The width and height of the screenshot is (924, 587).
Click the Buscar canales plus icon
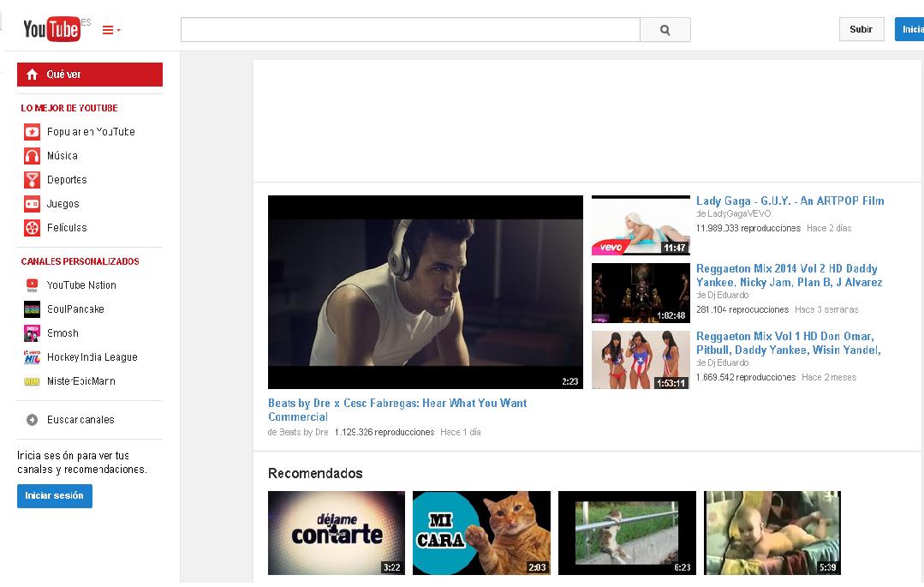pyautogui.click(x=32, y=420)
